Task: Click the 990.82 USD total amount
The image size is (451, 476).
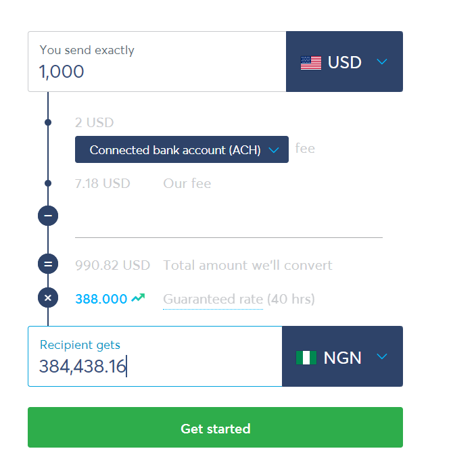Action: [x=112, y=265]
